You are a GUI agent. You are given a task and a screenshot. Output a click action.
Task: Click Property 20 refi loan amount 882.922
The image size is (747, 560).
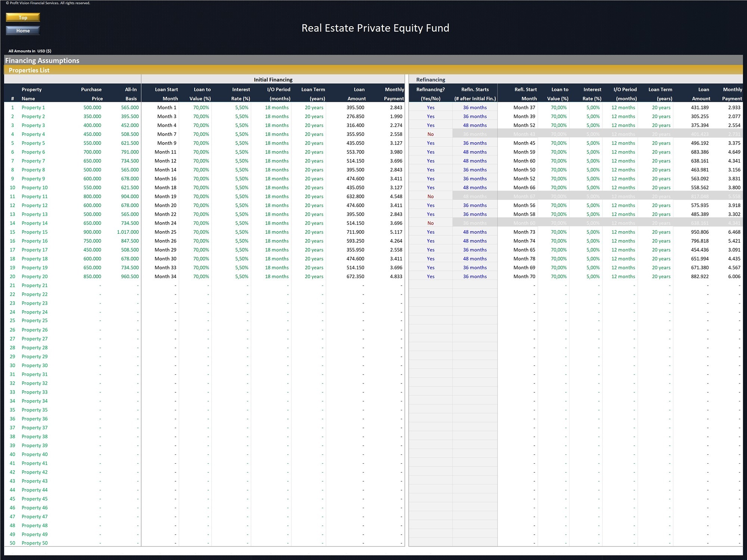[700, 277]
